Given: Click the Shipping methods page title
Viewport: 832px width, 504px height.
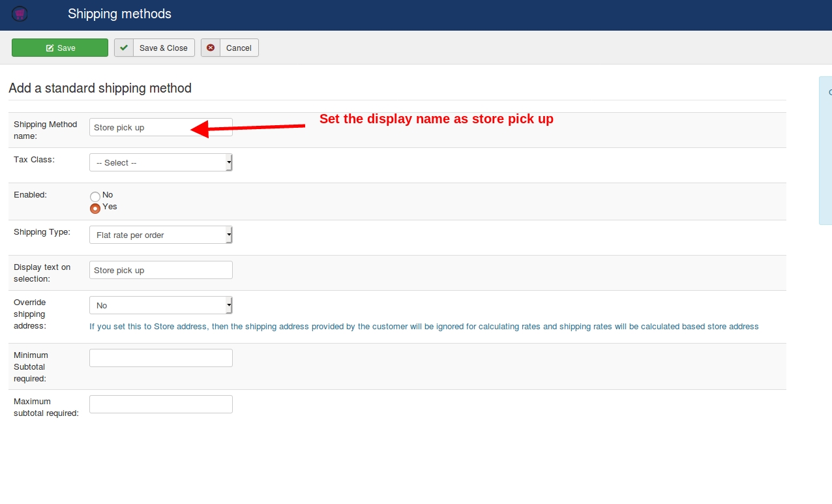Looking at the screenshot, I should [x=119, y=14].
